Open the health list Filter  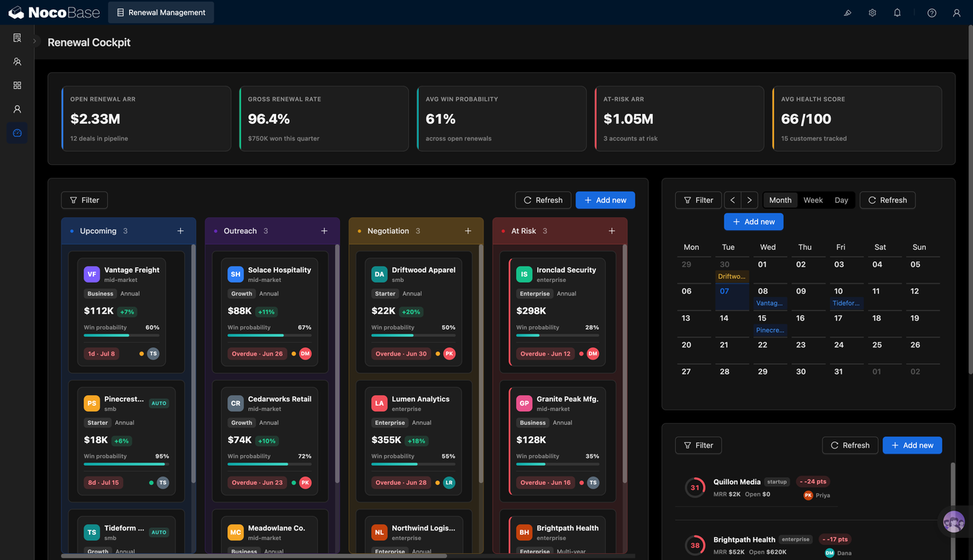(699, 445)
